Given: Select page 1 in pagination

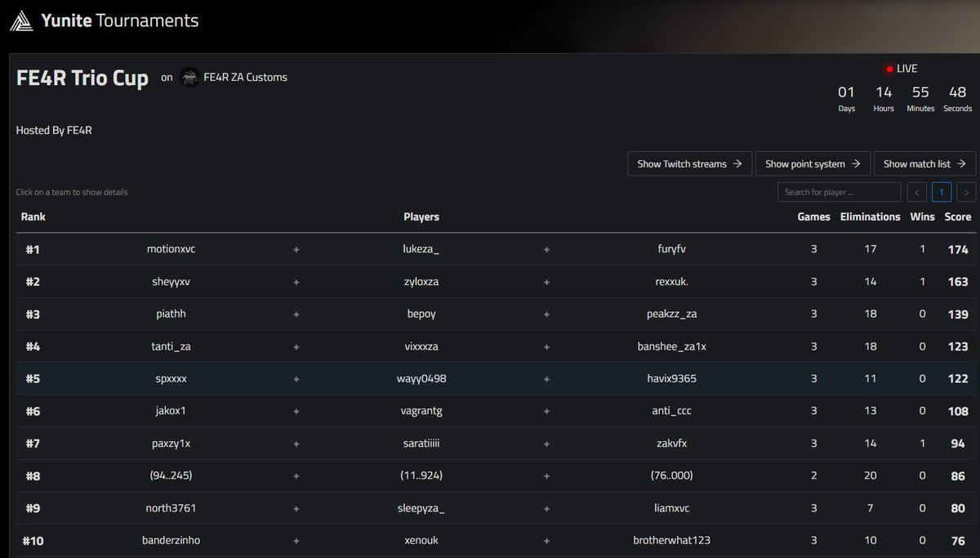Looking at the screenshot, I should pos(941,191).
